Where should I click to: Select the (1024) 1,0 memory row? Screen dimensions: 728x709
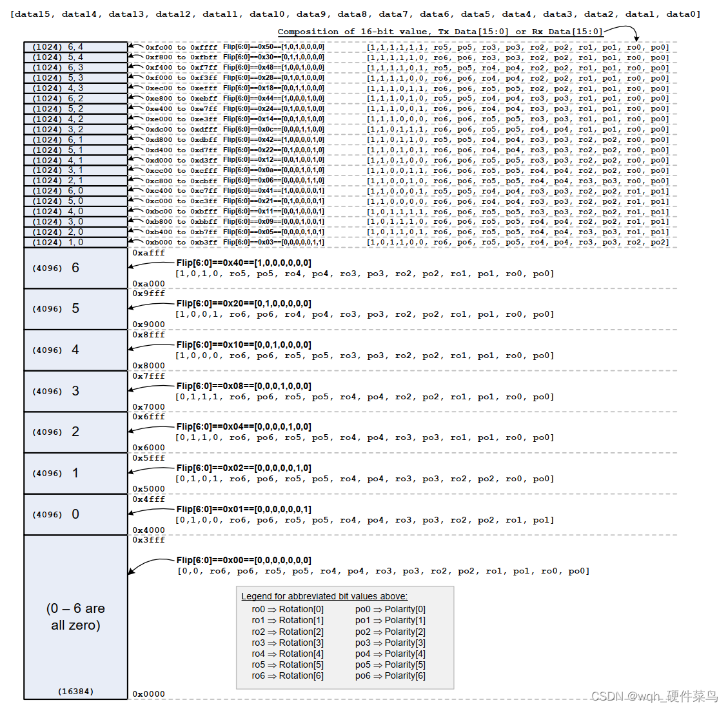pos(74,242)
